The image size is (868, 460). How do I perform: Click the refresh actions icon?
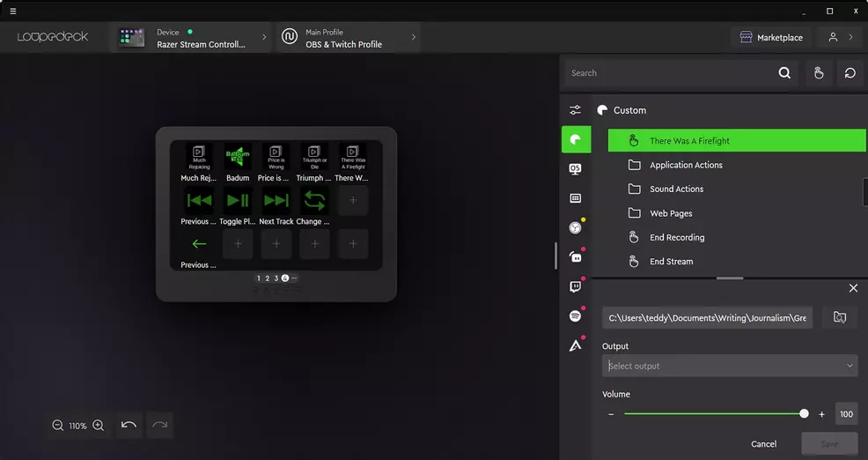850,73
